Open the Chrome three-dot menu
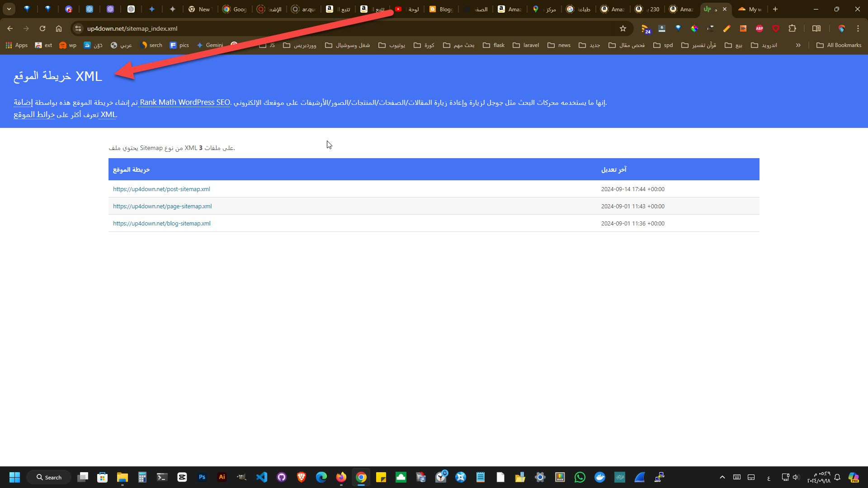868x488 pixels. tap(858, 28)
